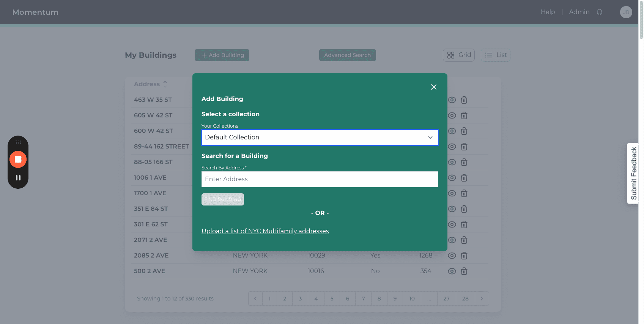644x324 pixels.
Task: Click the Enter Address search field
Action: [x=320, y=179]
